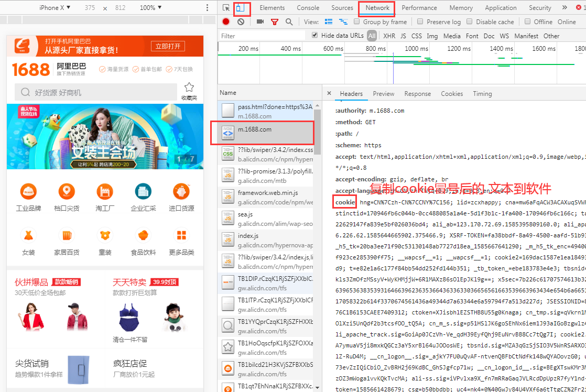Open 企业汇采 category icon
The width and height of the screenshot is (586, 392).
pyautogui.click(x=143, y=192)
